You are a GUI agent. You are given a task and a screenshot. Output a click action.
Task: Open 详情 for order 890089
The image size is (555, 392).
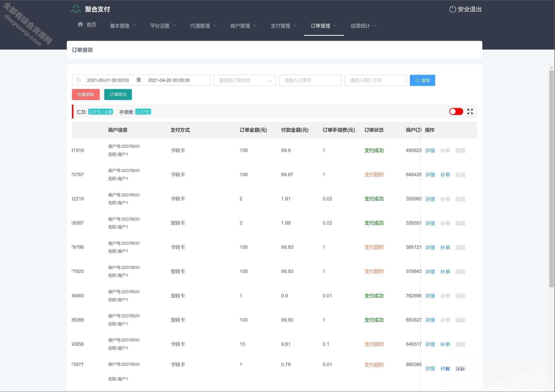[x=430, y=368]
